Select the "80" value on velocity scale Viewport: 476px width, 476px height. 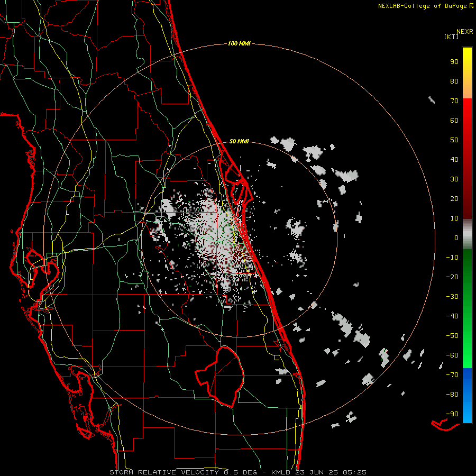click(x=454, y=81)
